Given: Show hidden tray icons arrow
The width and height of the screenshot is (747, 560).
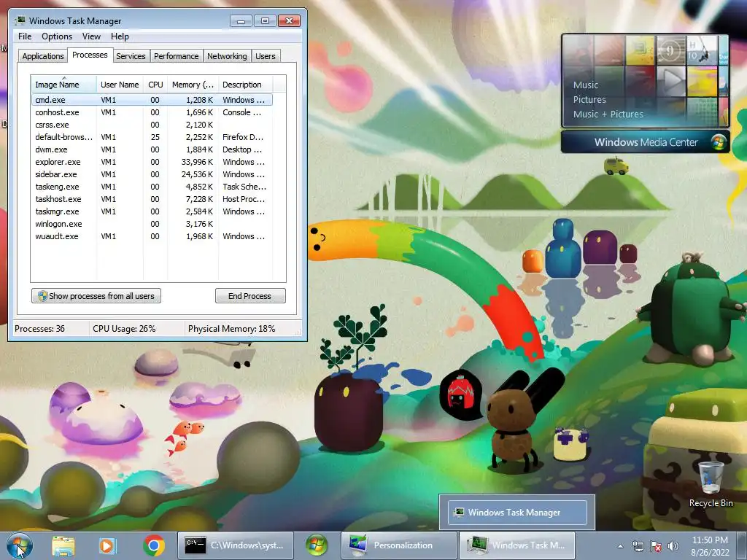Looking at the screenshot, I should [620, 546].
